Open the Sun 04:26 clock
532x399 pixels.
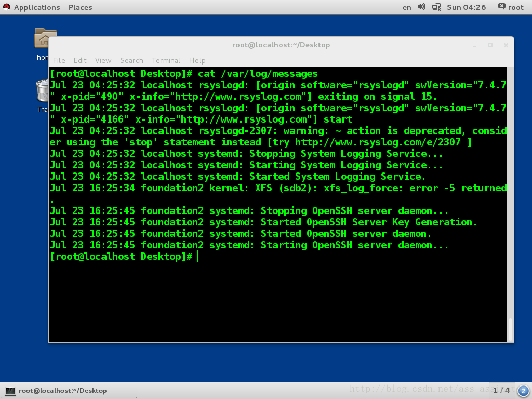[x=466, y=7]
